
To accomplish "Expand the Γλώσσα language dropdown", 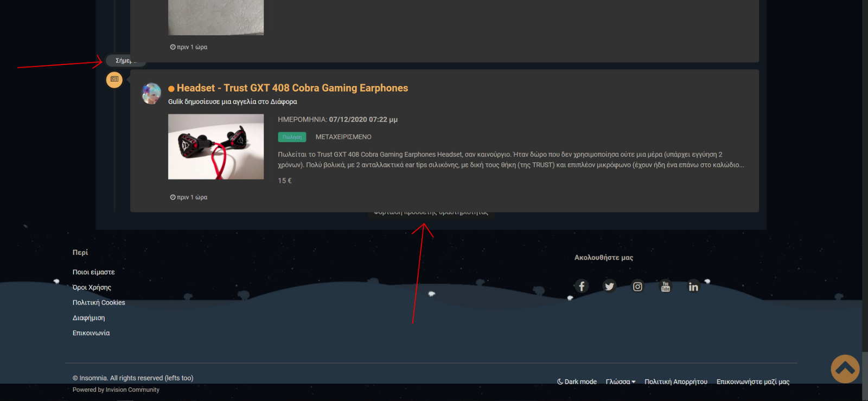I will 621,381.
